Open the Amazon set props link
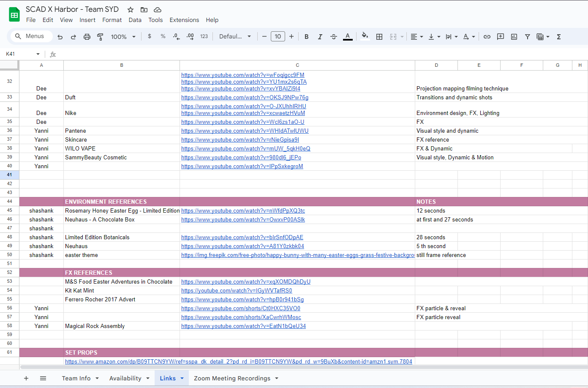The height and width of the screenshot is (388, 588). (x=239, y=362)
